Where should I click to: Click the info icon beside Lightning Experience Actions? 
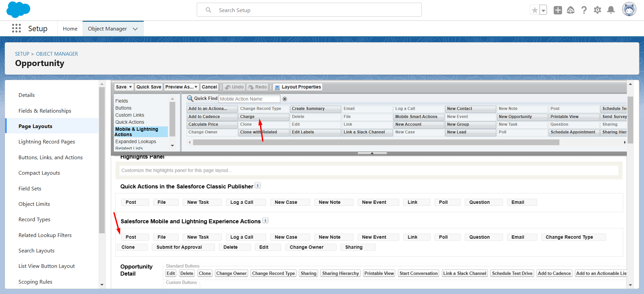[265, 220]
